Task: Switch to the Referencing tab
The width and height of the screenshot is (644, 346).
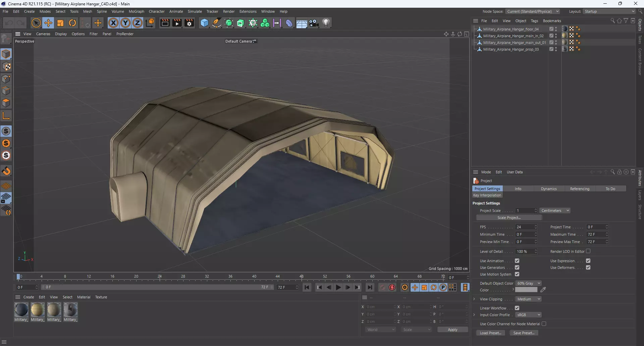Action: coord(580,189)
